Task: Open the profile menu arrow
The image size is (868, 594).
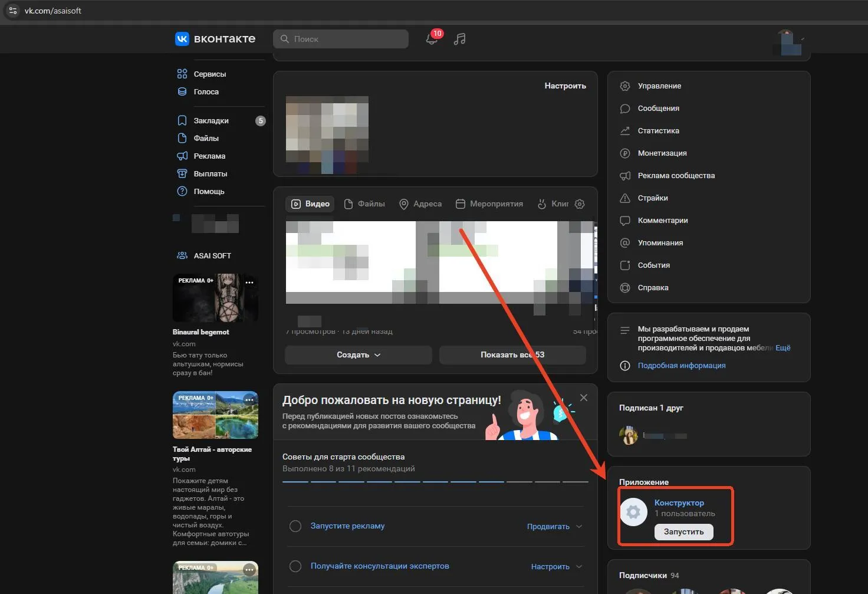Action: [803, 39]
